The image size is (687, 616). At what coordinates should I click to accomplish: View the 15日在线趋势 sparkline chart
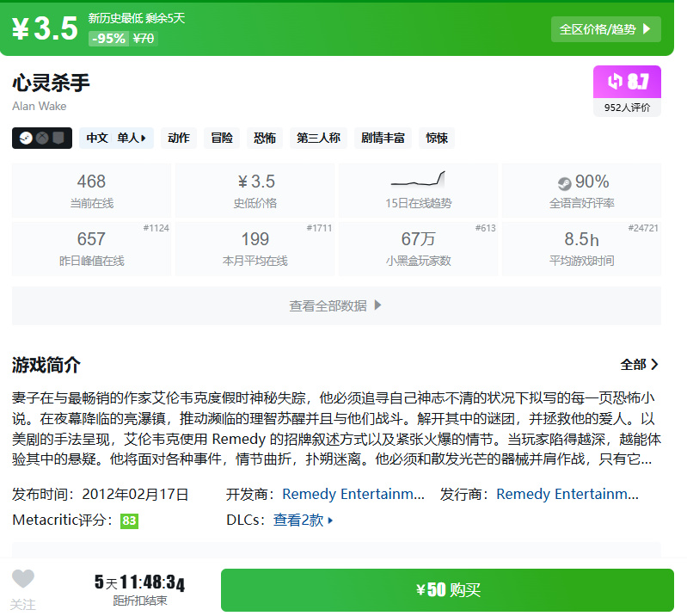[418, 179]
